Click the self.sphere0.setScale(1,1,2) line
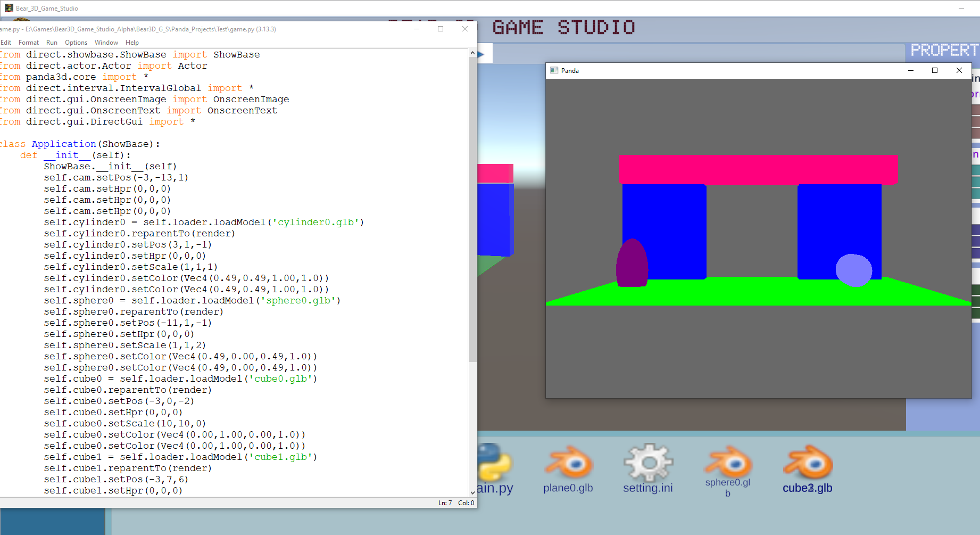 [125, 345]
